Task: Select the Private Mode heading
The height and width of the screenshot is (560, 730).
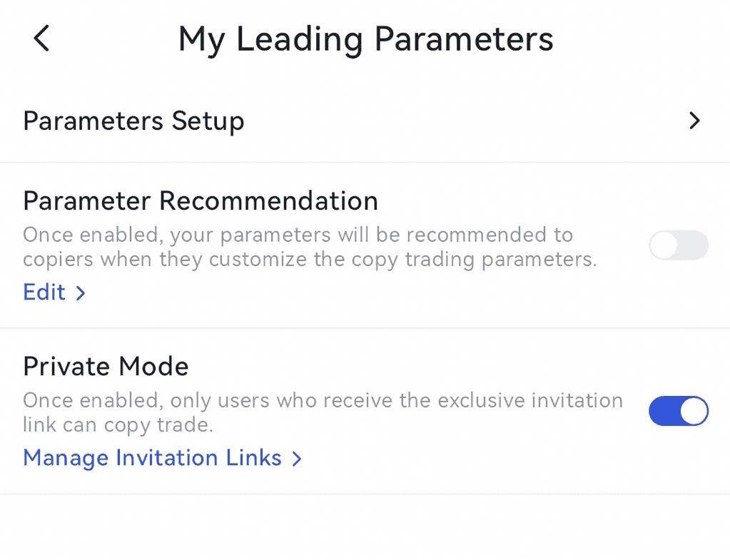Action: coord(106,367)
